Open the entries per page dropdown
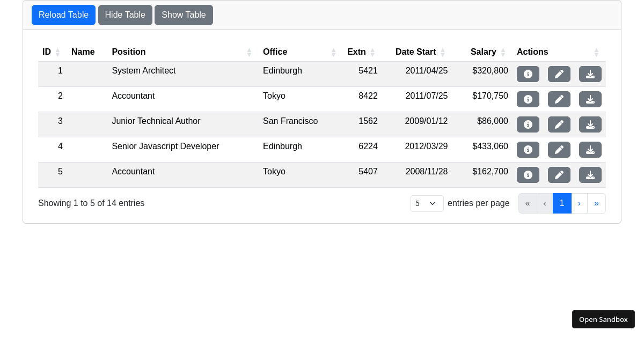 (427, 203)
